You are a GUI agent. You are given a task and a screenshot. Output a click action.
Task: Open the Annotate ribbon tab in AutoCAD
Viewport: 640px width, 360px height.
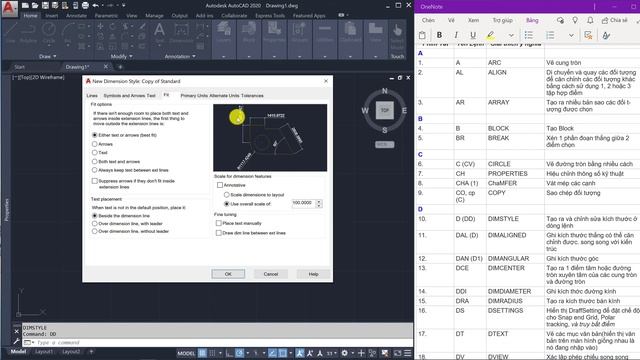pos(76,16)
